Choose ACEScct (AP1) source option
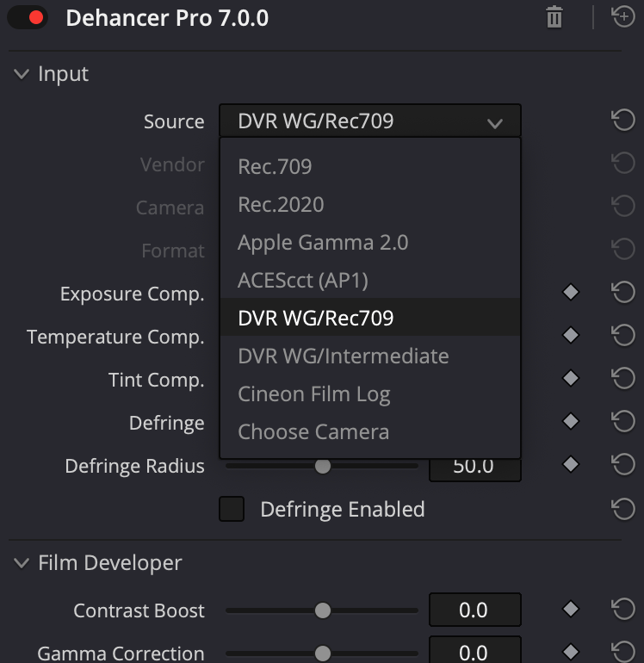Viewport: 644px width, 663px height. pos(370,280)
